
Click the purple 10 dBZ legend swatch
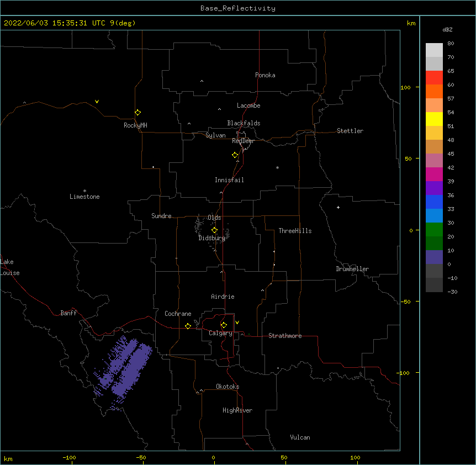(434, 257)
